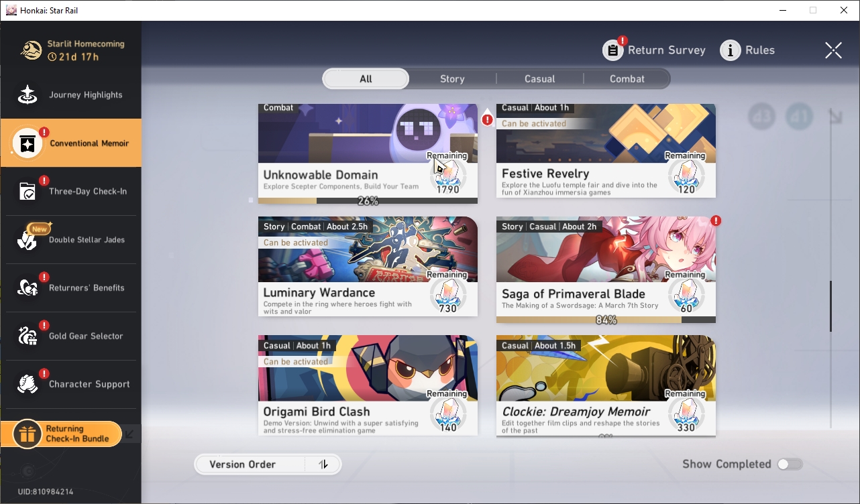Select the Casual filter tab
The width and height of the screenshot is (860, 504).
point(539,79)
